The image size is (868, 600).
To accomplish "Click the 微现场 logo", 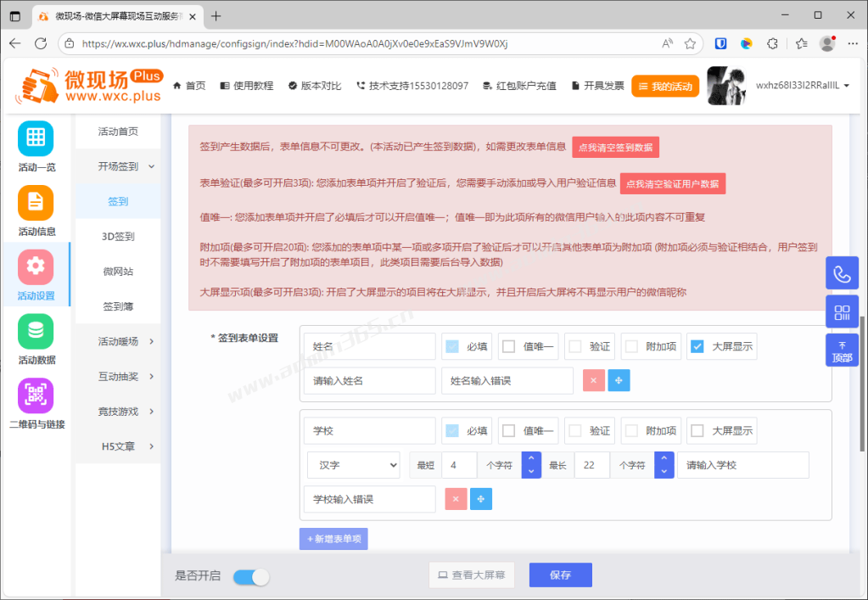I will tap(89, 85).
